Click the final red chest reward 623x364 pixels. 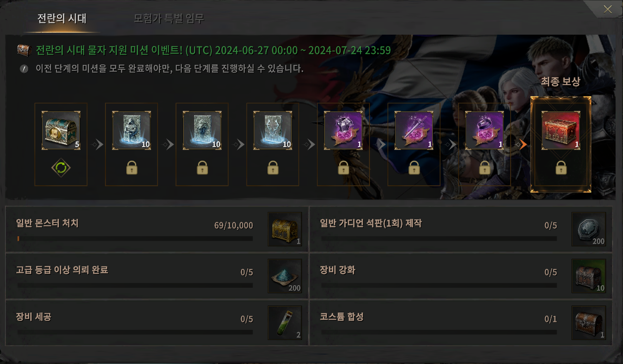click(561, 130)
